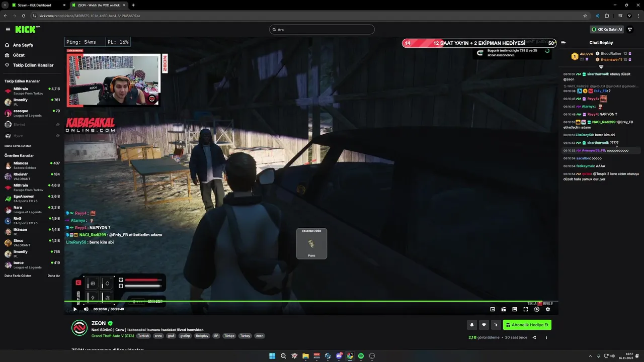Click ZEON channel avatar
Image resolution: width=644 pixels, height=362 pixels.
tap(79, 328)
